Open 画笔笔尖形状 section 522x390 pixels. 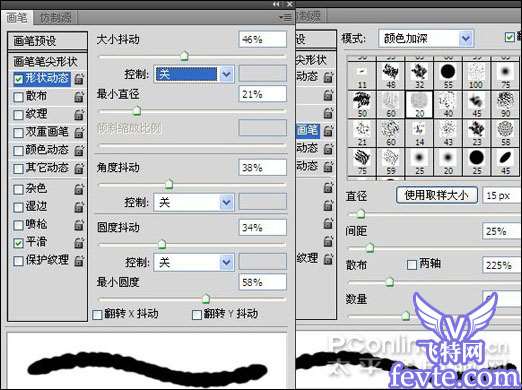[47, 62]
